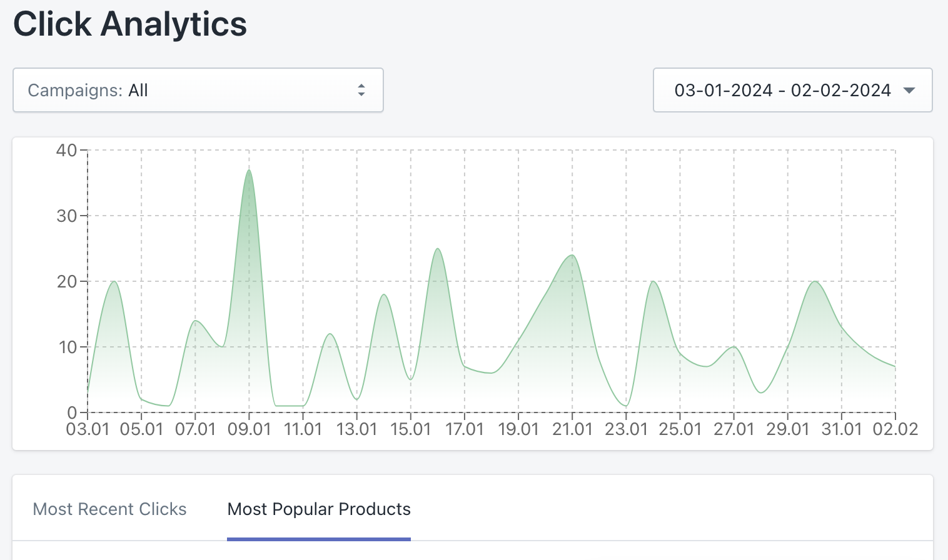
Task: Select the 25-click peak near 16.01
Action: 437,249
